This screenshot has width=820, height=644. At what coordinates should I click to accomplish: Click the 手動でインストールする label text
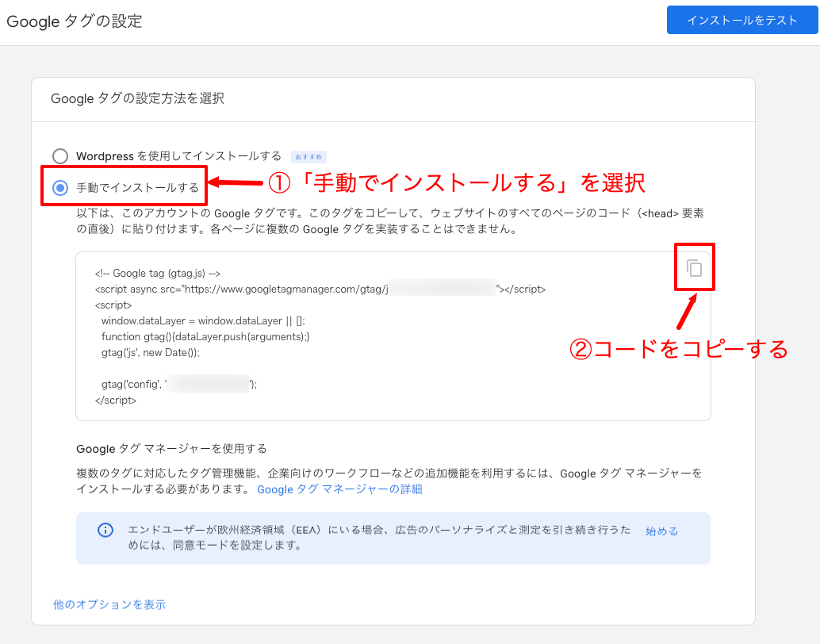tap(137, 187)
